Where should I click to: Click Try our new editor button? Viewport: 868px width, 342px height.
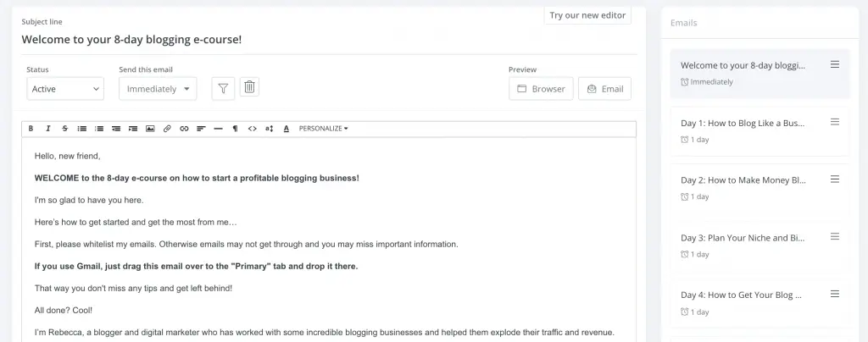[587, 15]
